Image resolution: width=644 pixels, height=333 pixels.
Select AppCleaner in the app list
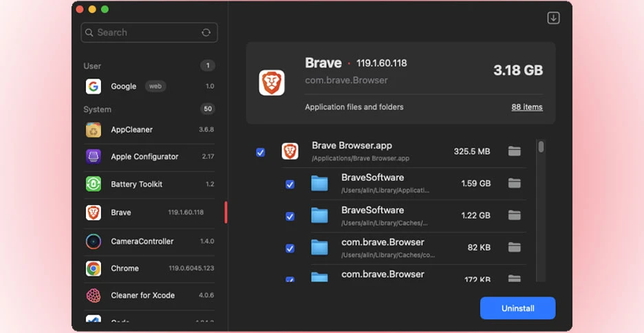click(149, 130)
